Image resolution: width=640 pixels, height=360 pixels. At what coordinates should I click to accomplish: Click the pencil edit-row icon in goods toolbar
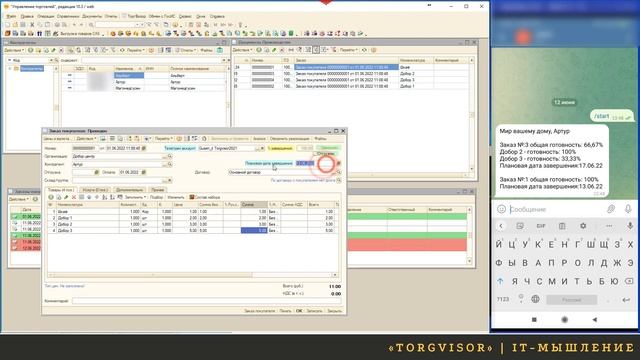point(66,197)
